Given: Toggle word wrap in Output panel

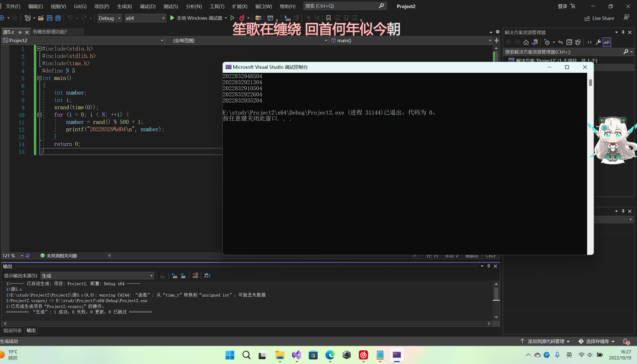Looking at the screenshot, I should pos(207,276).
